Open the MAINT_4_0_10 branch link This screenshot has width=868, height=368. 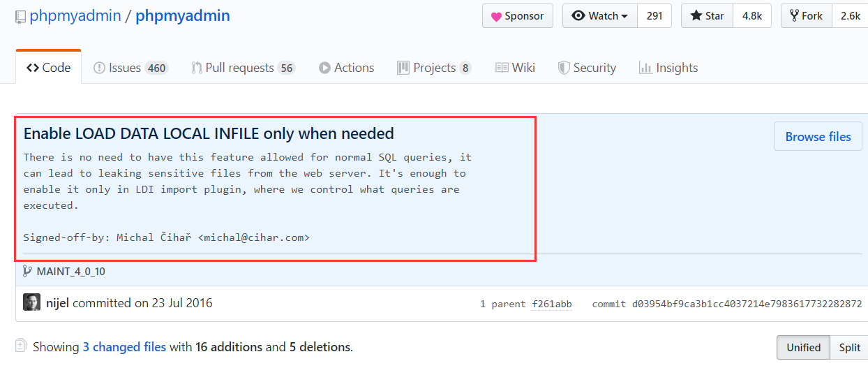[x=71, y=272]
